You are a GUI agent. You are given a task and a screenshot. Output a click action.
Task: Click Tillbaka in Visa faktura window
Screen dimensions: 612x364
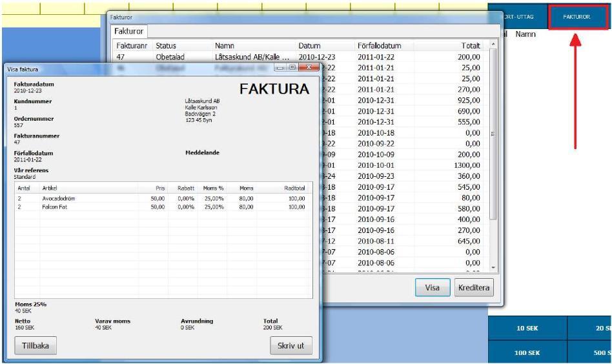coord(36,346)
